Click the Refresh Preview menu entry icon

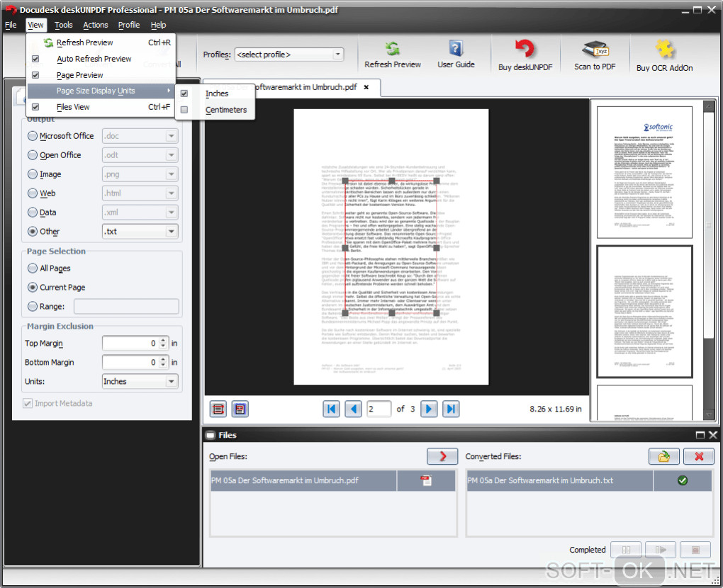[48, 43]
